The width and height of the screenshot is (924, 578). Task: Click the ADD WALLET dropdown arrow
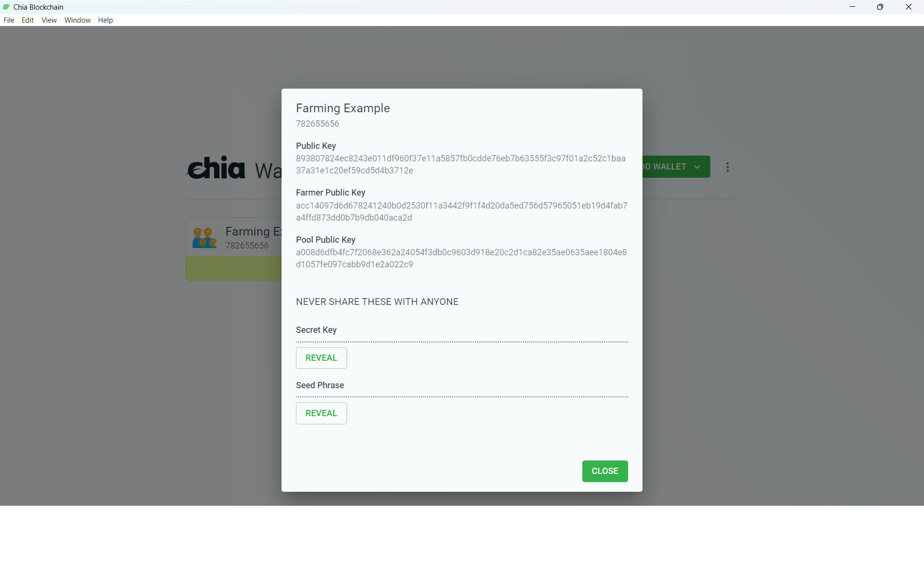click(x=698, y=167)
